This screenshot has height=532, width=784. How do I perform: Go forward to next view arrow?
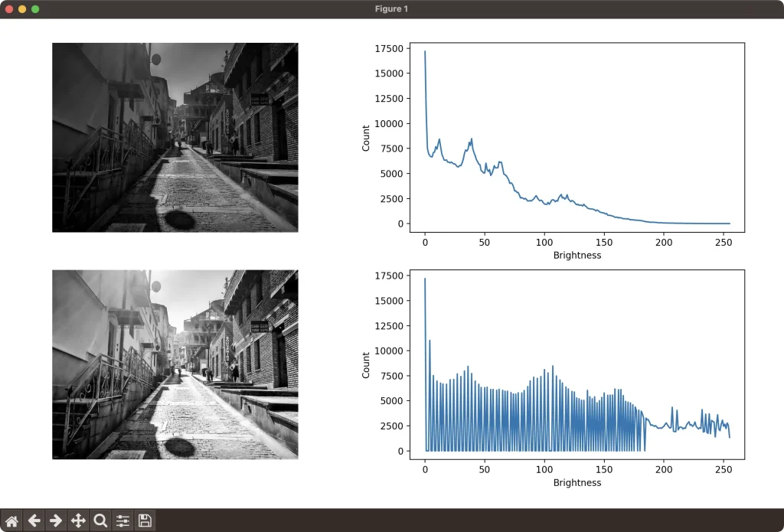pyautogui.click(x=56, y=521)
